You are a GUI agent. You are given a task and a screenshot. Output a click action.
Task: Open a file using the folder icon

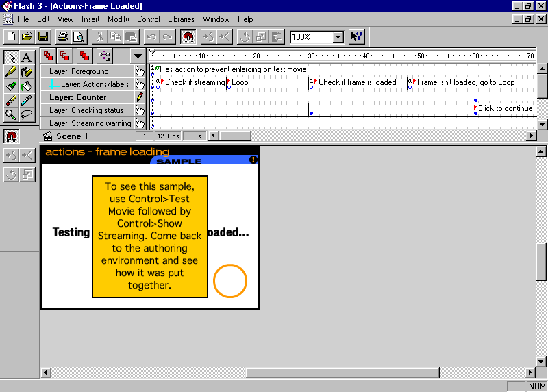pos(27,37)
